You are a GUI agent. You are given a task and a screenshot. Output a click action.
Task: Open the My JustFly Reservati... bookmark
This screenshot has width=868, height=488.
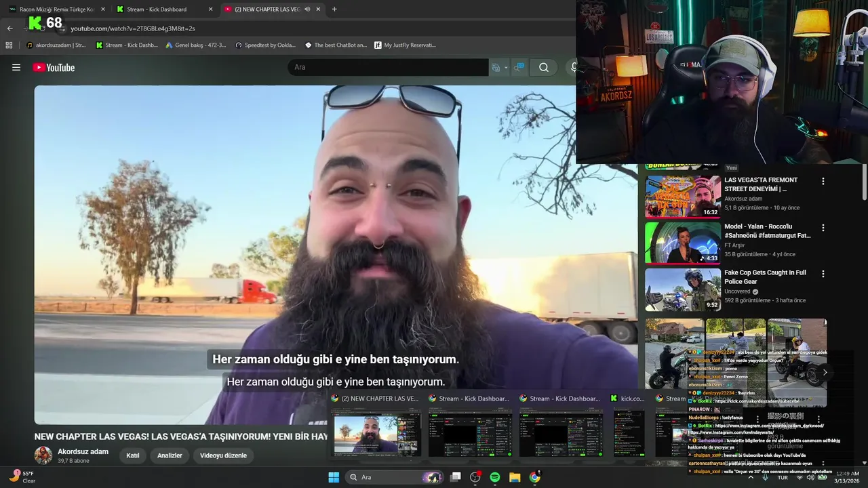406,45
